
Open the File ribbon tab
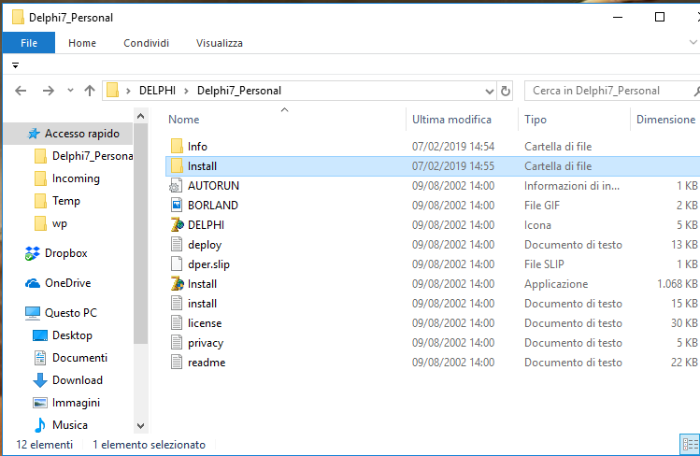click(29, 43)
